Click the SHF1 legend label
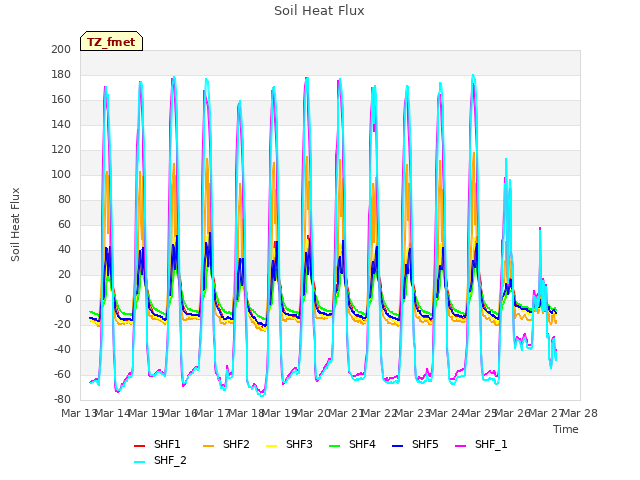This screenshot has height=480, width=640. click(167, 444)
